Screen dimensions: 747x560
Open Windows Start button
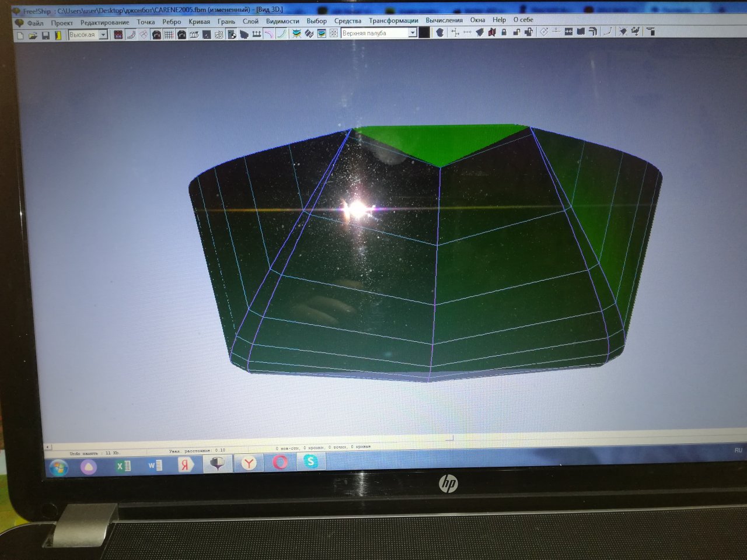click(x=59, y=467)
